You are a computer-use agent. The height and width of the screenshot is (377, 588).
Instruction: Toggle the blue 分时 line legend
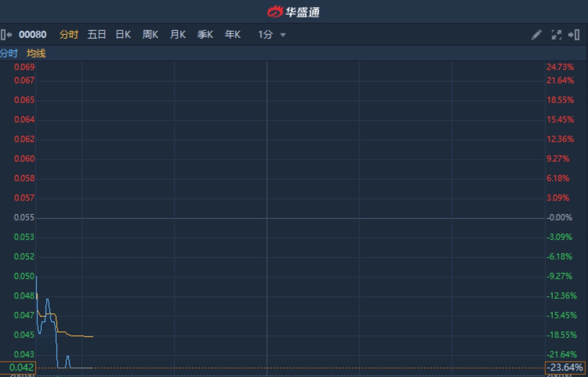click(x=9, y=54)
